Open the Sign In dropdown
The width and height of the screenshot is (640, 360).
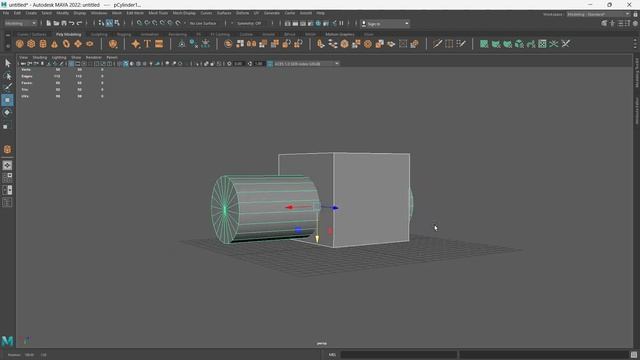coord(385,24)
